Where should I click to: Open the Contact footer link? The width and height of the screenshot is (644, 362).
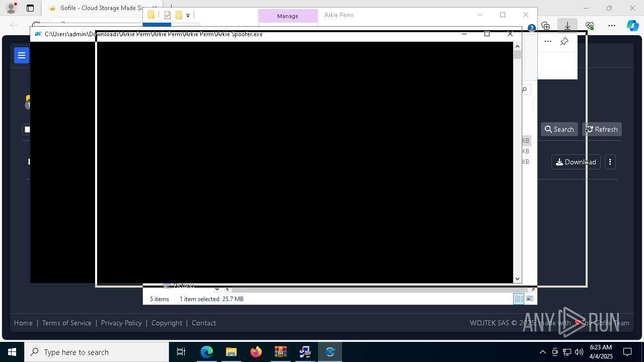coord(204,323)
